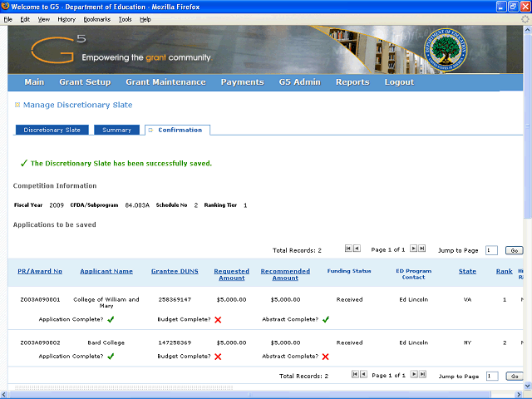Switch to the Discretionary Slate tab
The image size is (532, 399).
pos(52,130)
